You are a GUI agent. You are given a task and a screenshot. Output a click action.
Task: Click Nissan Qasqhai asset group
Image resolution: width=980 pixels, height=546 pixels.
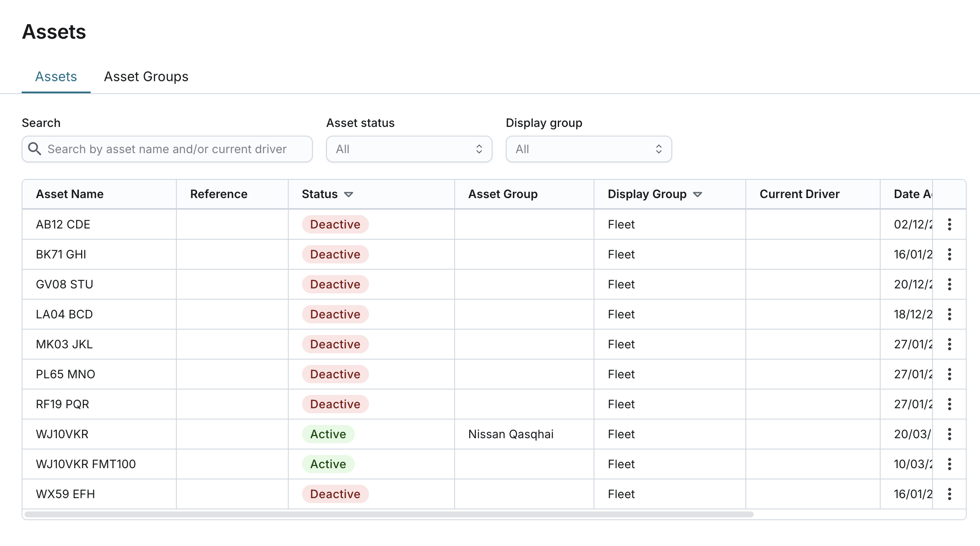pos(511,434)
